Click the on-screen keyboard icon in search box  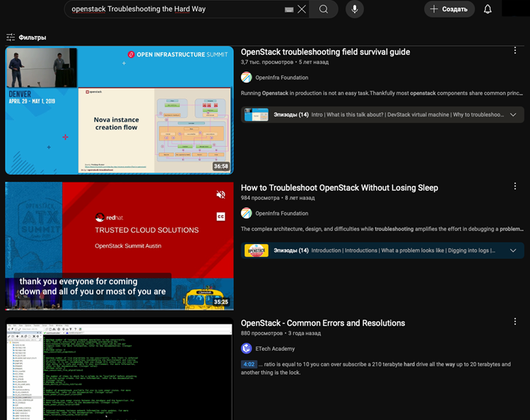(x=289, y=9)
